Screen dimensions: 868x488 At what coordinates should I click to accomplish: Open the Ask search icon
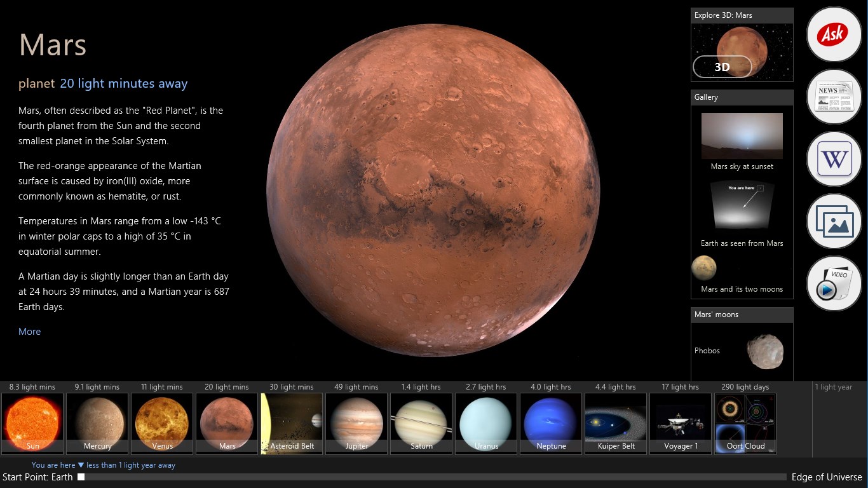[833, 34]
